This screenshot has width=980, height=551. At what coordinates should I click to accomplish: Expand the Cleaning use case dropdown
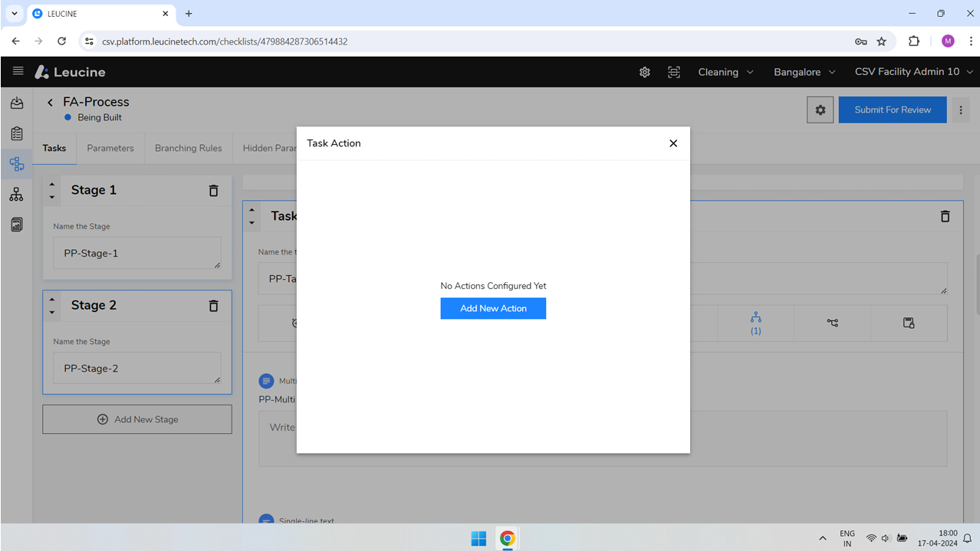coord(725,71)
